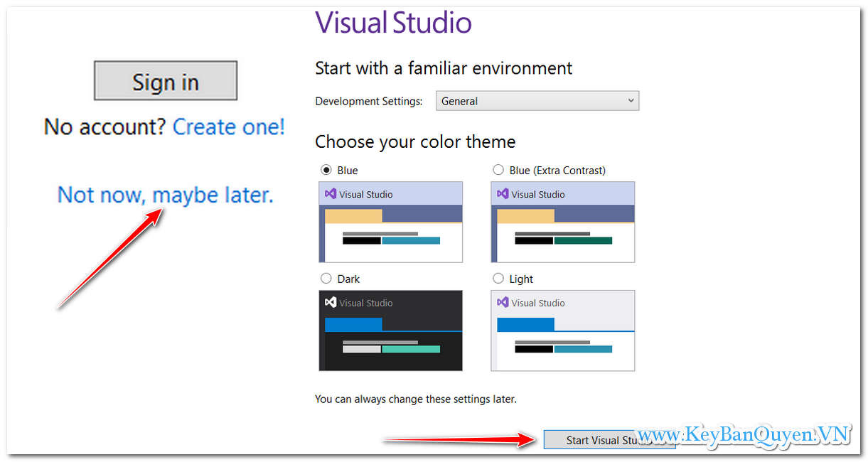Click the Dark theme preview thumbnail
This screenshot has height=462, width=868.
[390, 331]
